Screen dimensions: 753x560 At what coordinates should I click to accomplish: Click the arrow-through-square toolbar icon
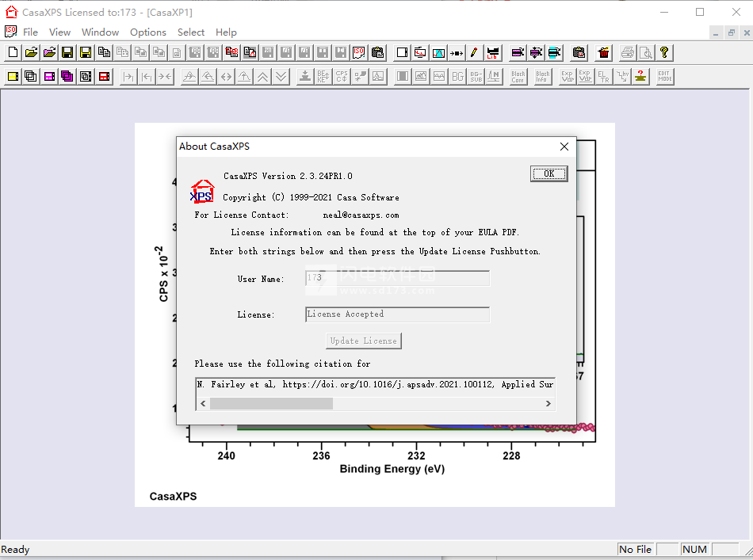pyautogui.click(x=457, y=52)
